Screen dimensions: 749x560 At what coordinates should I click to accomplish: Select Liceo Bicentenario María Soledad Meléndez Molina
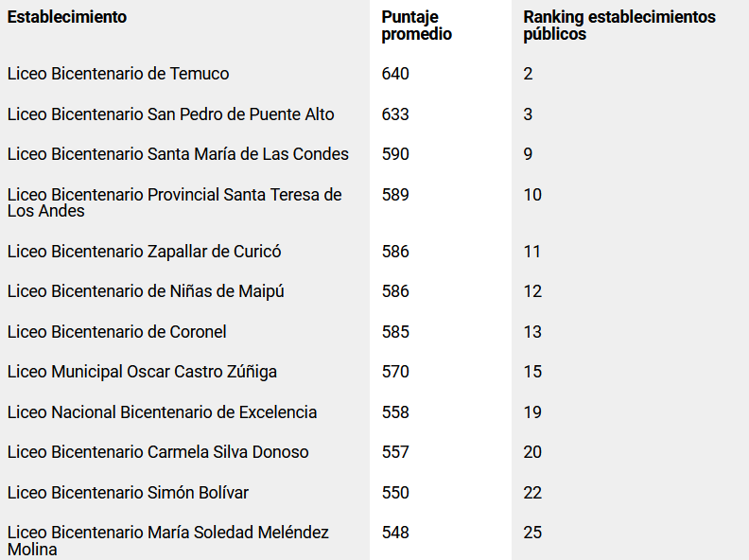tap(168, 541)
